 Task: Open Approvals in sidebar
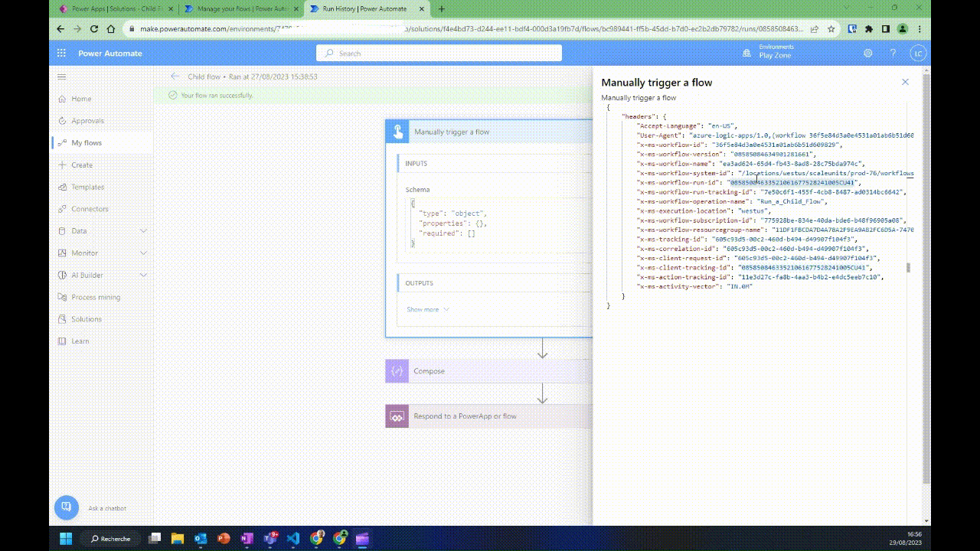click(x=87, y=121)
